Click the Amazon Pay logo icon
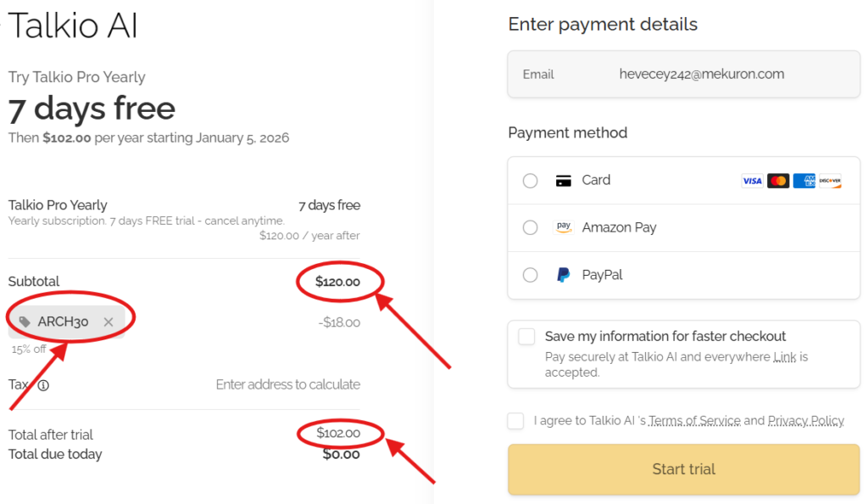Image resolution: width=868 pixels, height=504 pixels. (x=563, y=227)
